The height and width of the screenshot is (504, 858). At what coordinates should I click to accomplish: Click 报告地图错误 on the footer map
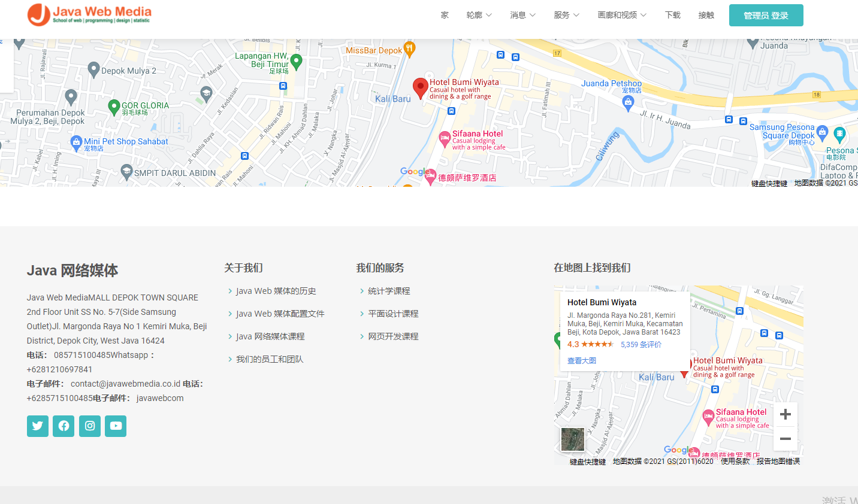[x=778, y=462]
